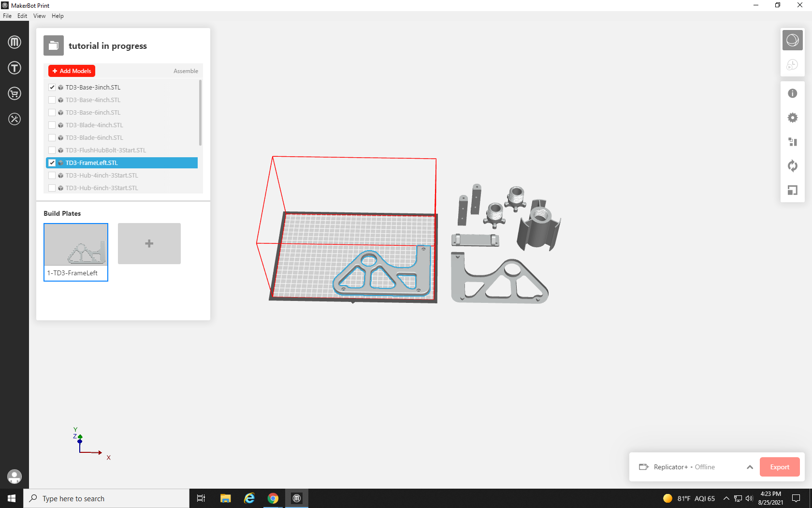Click the tutorial in progress project title
The width and height of the screenshot is (812, 508).
click(108, 46)
